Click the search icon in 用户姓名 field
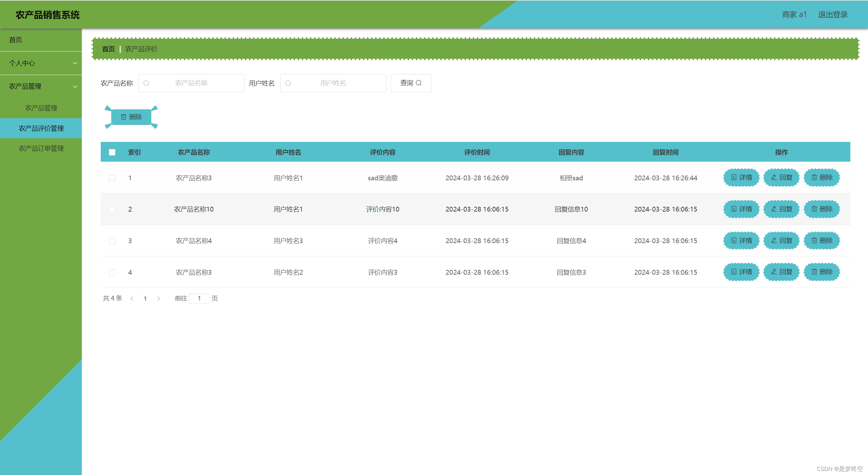 [x=288, y=83]
